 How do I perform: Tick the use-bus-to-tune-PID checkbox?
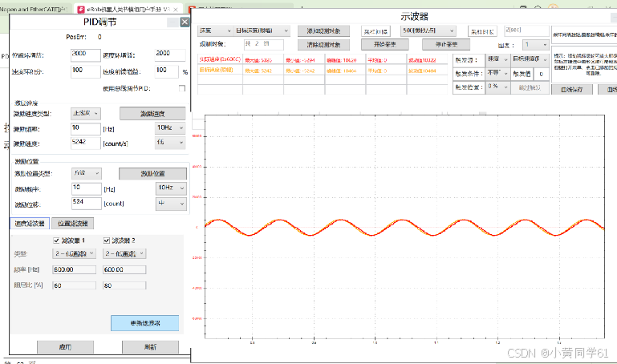click(x=182, y=88)
